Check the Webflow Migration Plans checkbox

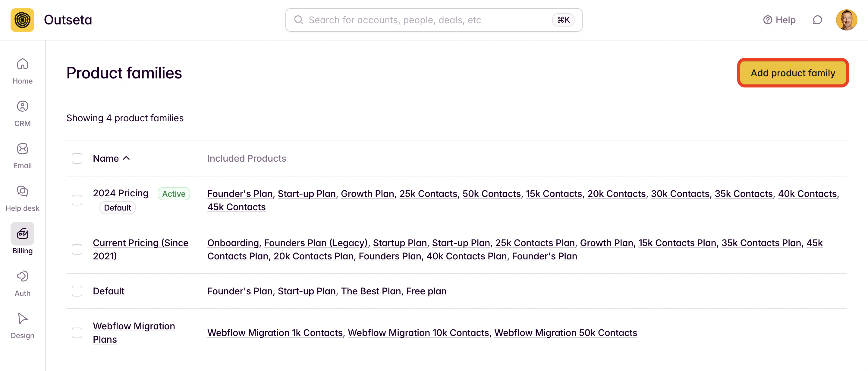(x=77, y=333)
